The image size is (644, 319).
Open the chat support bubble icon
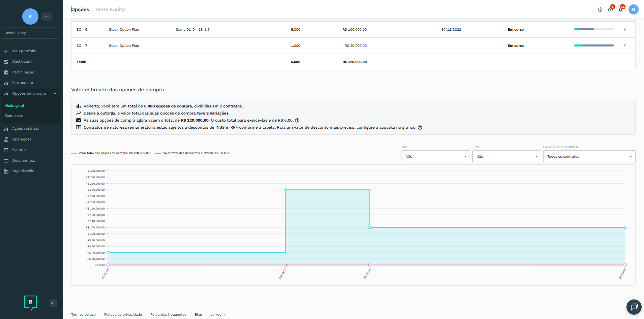tap(634, 307)
